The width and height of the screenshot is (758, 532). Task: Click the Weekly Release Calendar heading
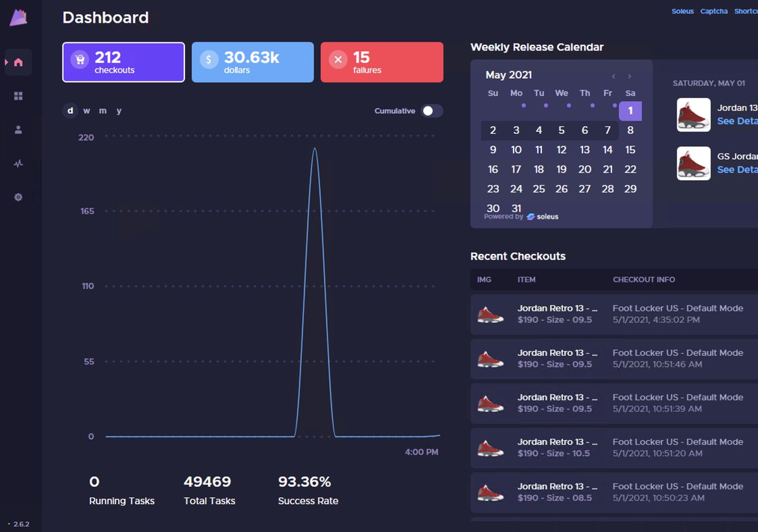click(537, 47)
